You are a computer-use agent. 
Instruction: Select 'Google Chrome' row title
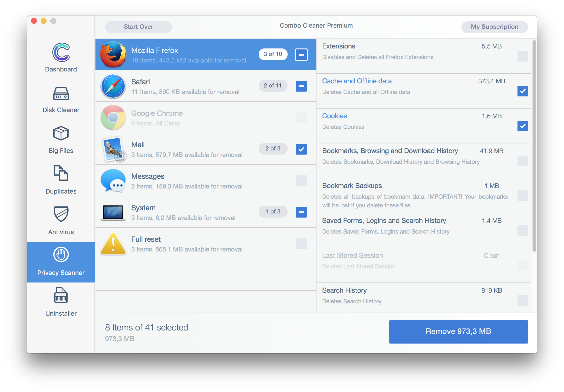(157, 113)
